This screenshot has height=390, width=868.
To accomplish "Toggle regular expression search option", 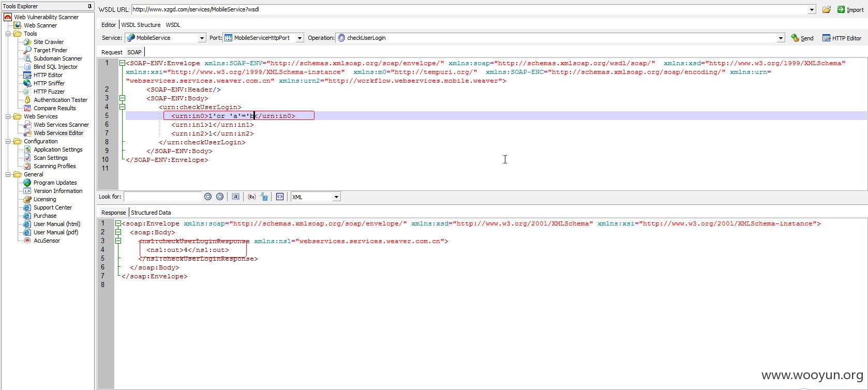I will [x=252, y=197].
